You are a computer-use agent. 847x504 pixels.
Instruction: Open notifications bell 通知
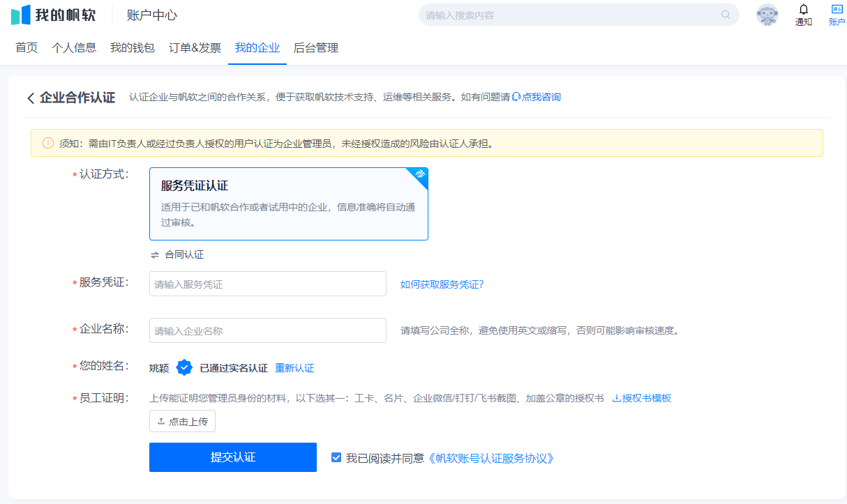pos(804,15)
